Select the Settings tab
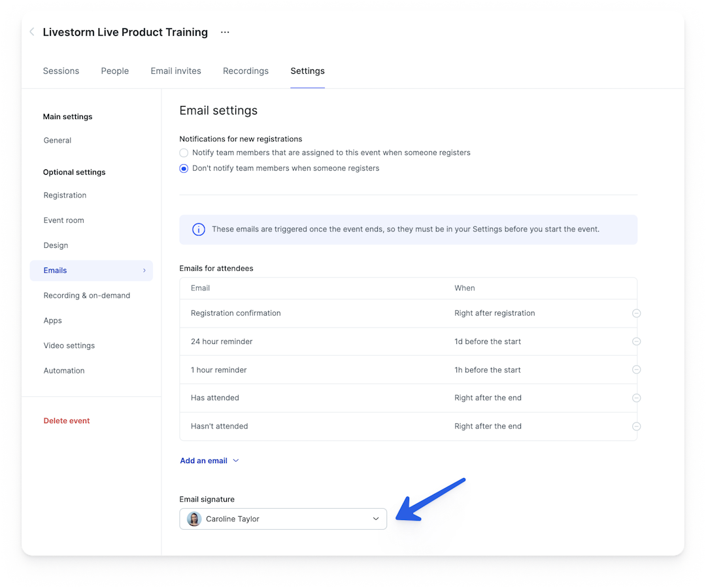 (307, 71)
